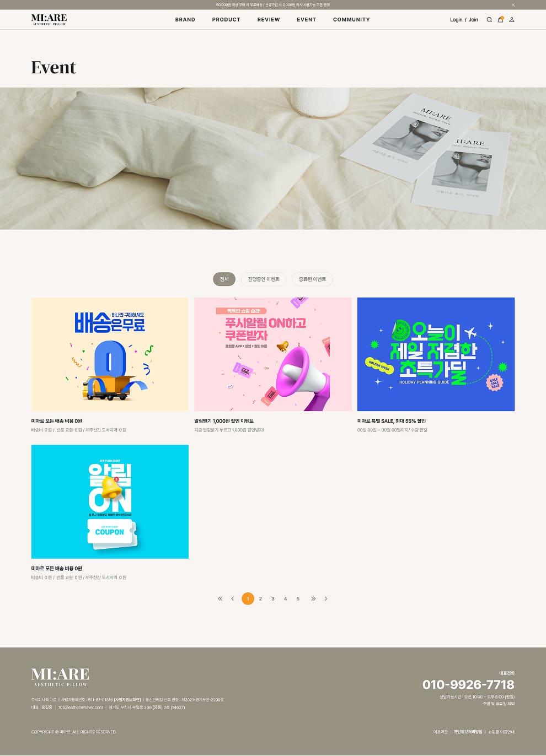Select the 진행중인 이벤트 filter
This screenshot has height=756, width=546.
click(x=264, y=279)
